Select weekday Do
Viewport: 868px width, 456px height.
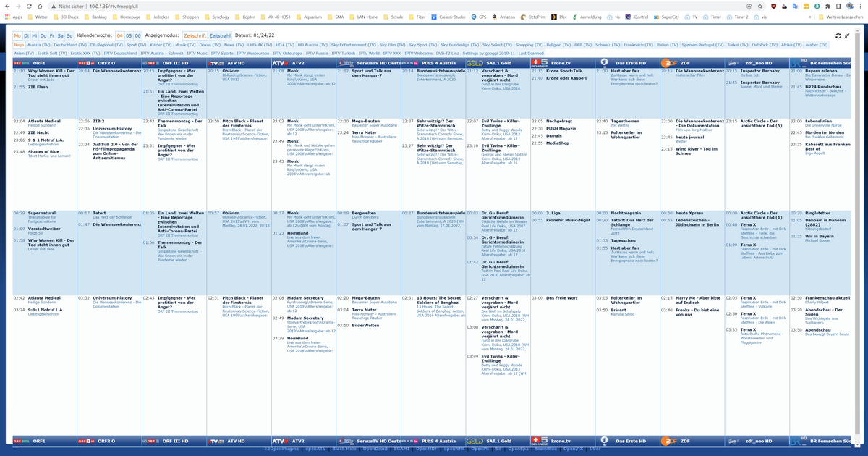pyautogui.click(x=43, y=35)
